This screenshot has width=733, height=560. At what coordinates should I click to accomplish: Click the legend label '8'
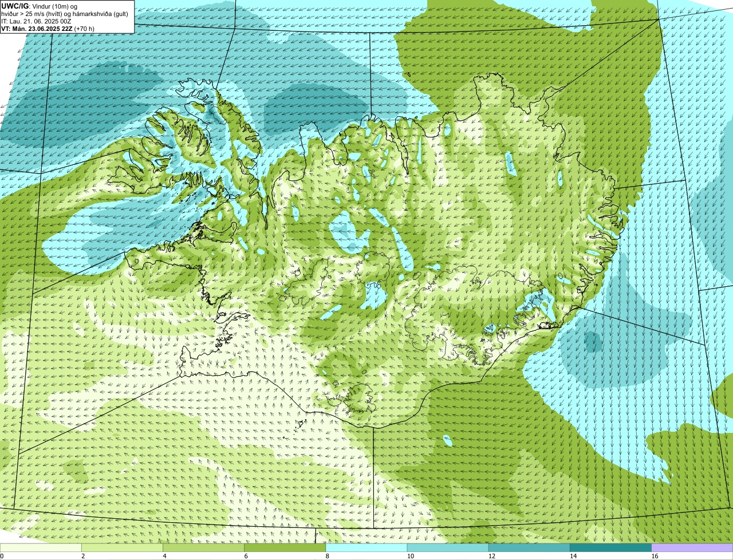point(327,556)
